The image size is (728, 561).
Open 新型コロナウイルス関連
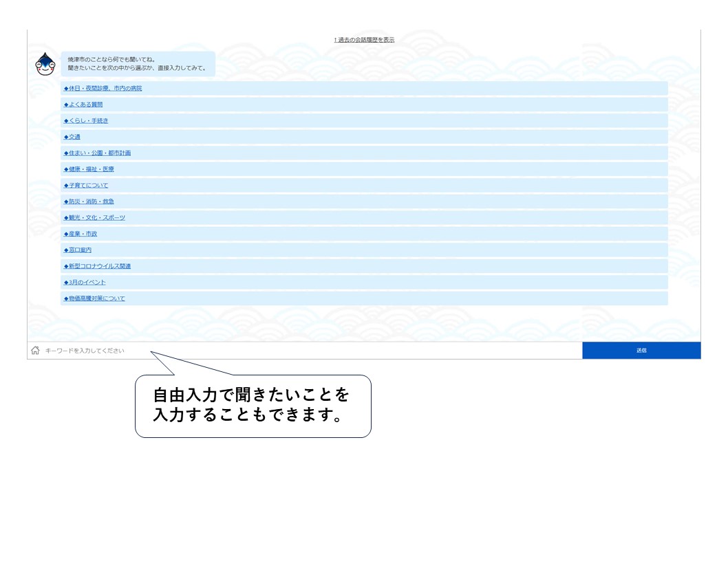98,266
